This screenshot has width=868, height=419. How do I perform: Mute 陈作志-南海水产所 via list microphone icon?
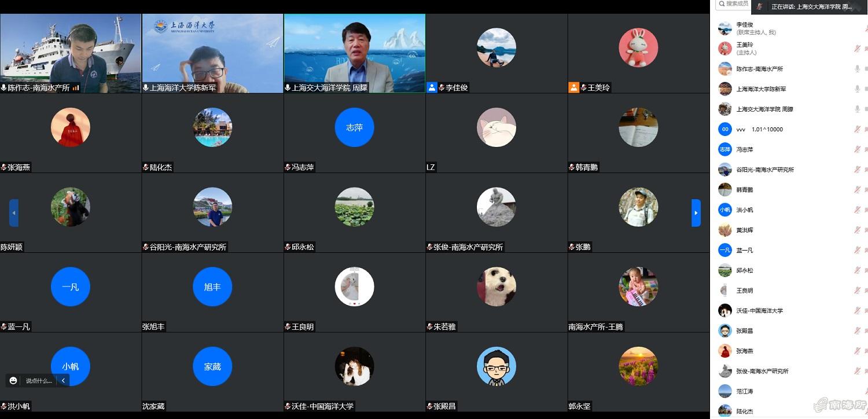[x=857, y=69]
